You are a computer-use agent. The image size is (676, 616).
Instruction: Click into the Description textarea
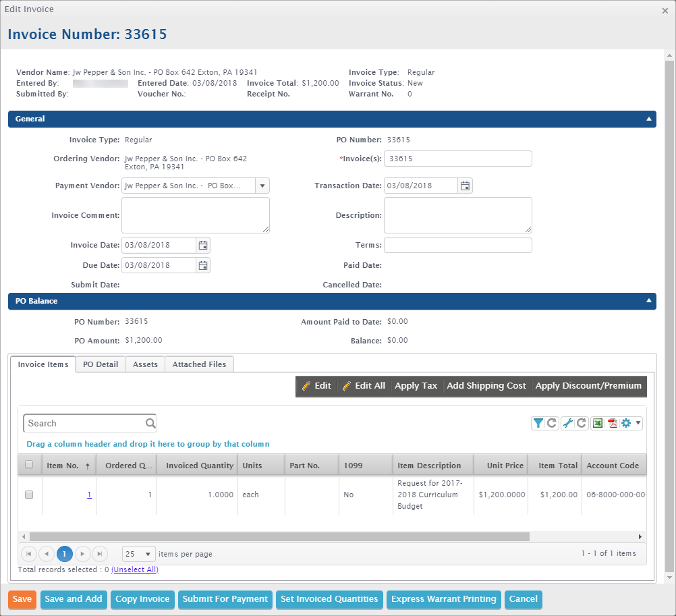[458, 215]
